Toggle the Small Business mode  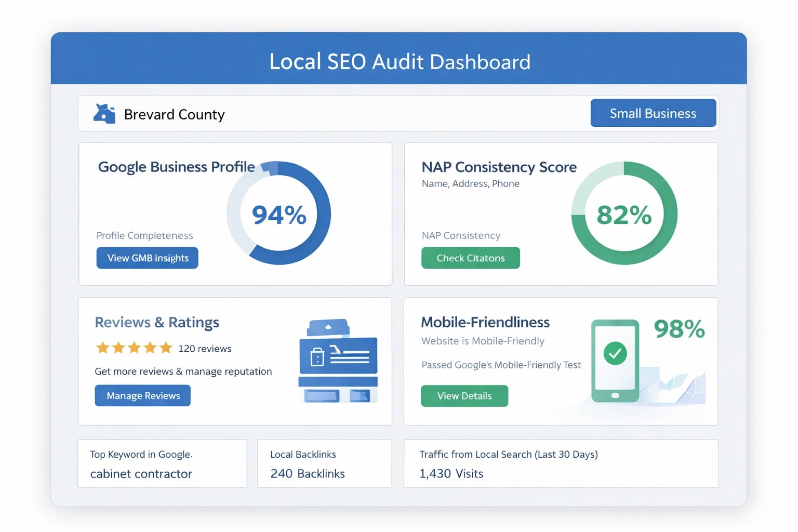point(653,113)
